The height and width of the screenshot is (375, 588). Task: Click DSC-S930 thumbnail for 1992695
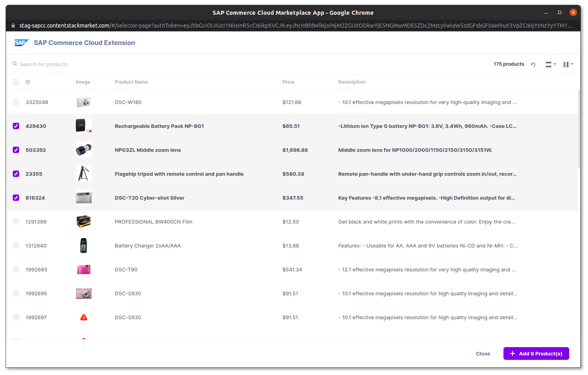pos(84,293)
